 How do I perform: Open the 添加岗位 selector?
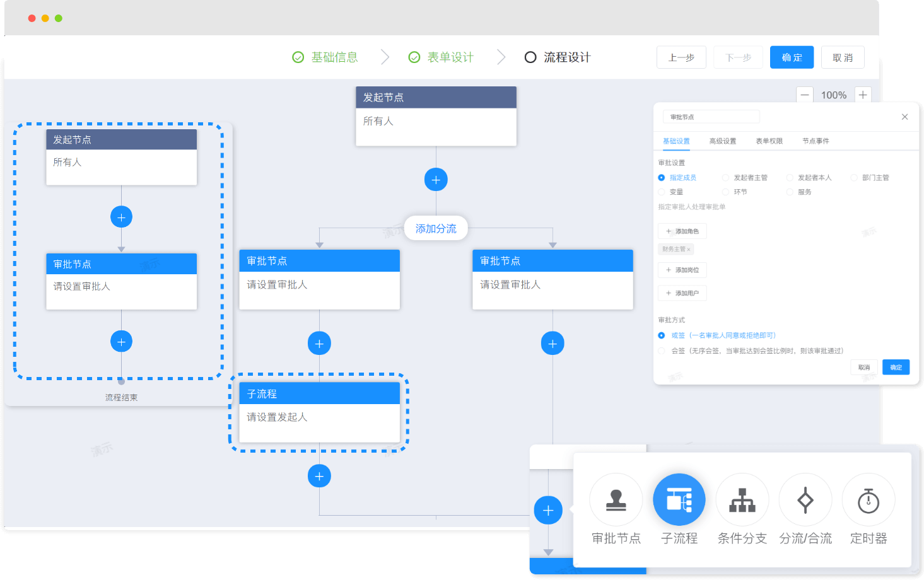point(682,270)
